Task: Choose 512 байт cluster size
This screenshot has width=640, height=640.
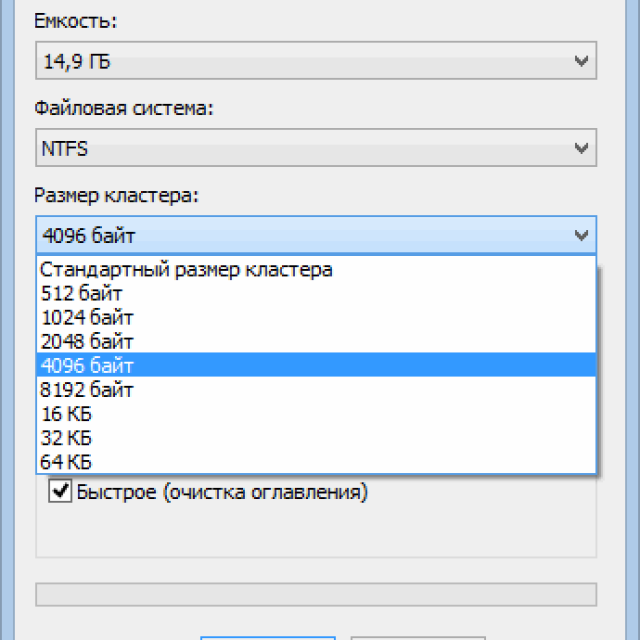Action: click(x=316, y=293)
